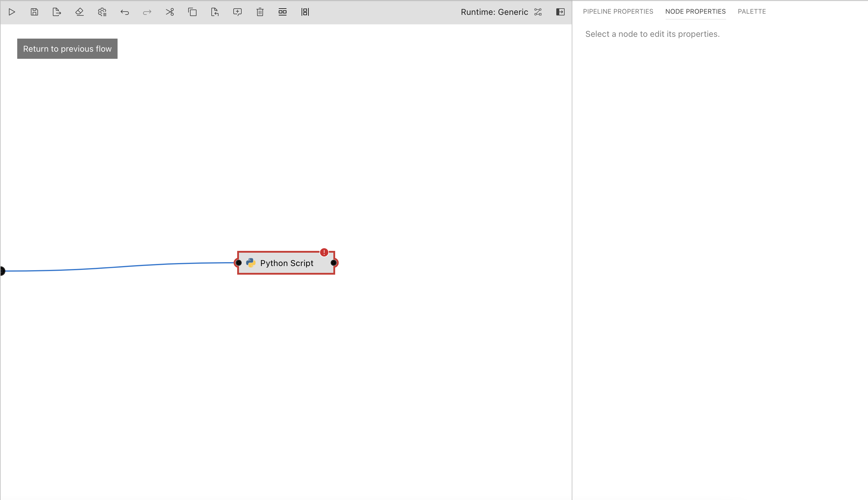Click the Python logo icon in the node

[x=251, y=263]
